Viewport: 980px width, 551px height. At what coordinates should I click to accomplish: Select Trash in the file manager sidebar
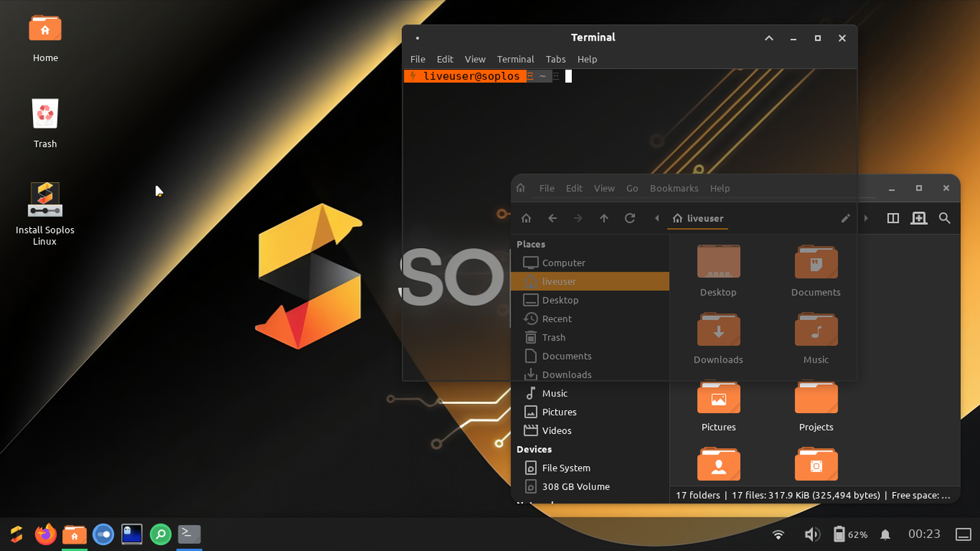[x=590, y=337]
